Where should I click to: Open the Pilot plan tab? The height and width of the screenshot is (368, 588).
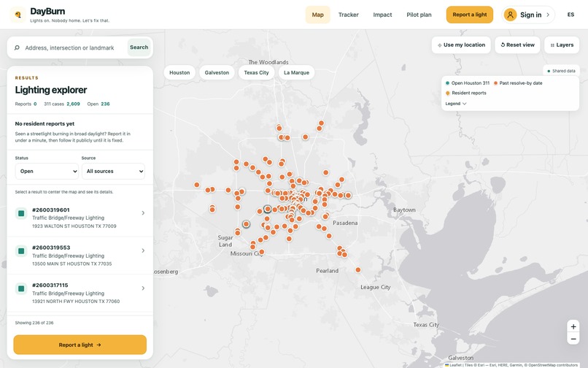click(x=419, y=15)
